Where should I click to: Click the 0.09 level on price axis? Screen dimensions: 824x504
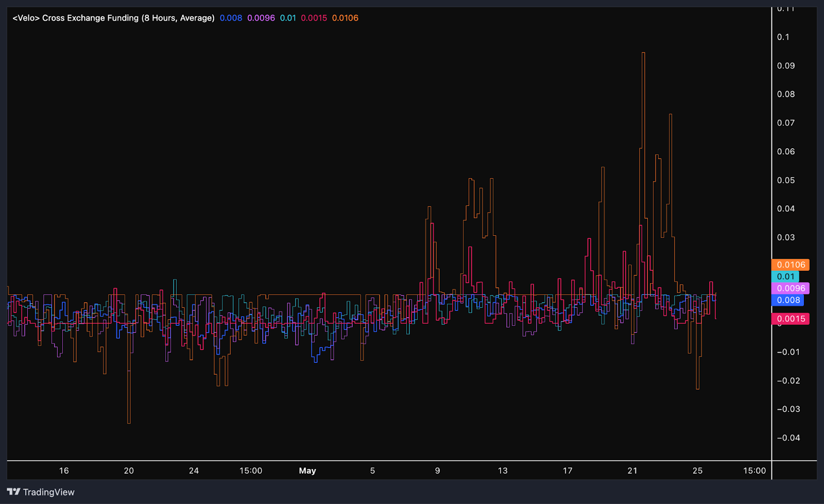tap(786, 66)
